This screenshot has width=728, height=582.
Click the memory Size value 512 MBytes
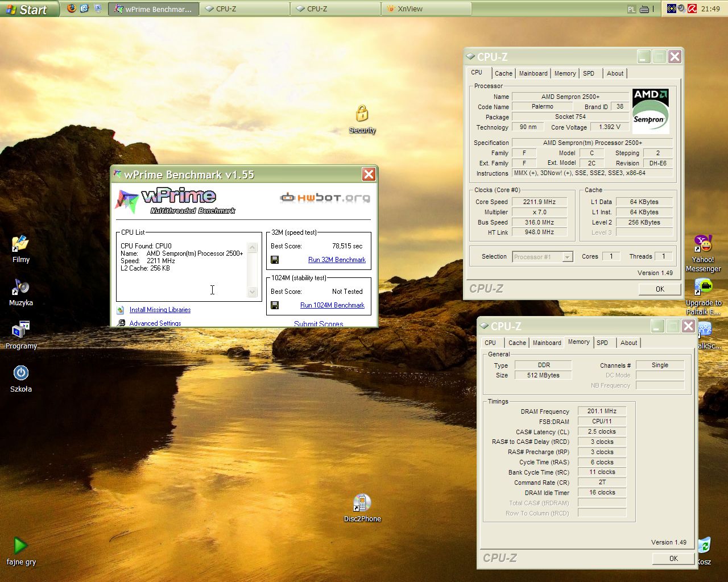coord(543,375)
